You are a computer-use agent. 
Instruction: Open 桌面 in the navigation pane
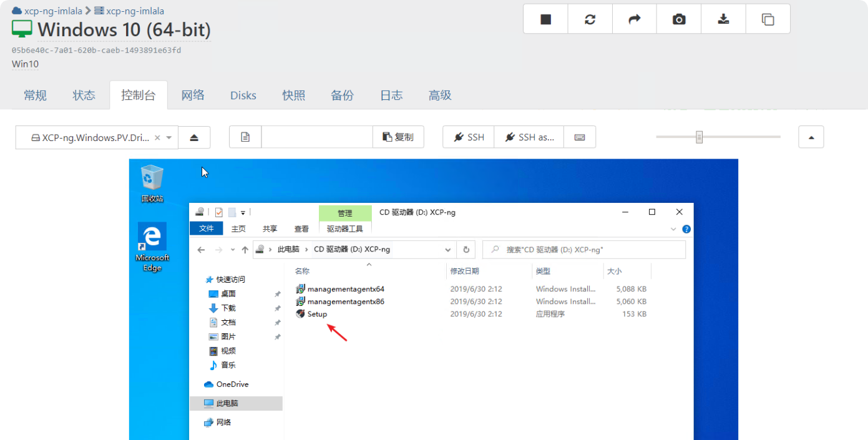[x=228, y=294]
